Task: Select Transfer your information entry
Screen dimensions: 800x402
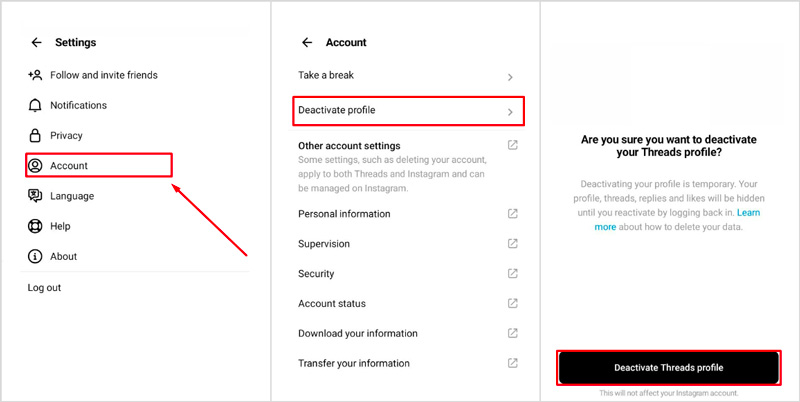Action: tap(408, 364)
